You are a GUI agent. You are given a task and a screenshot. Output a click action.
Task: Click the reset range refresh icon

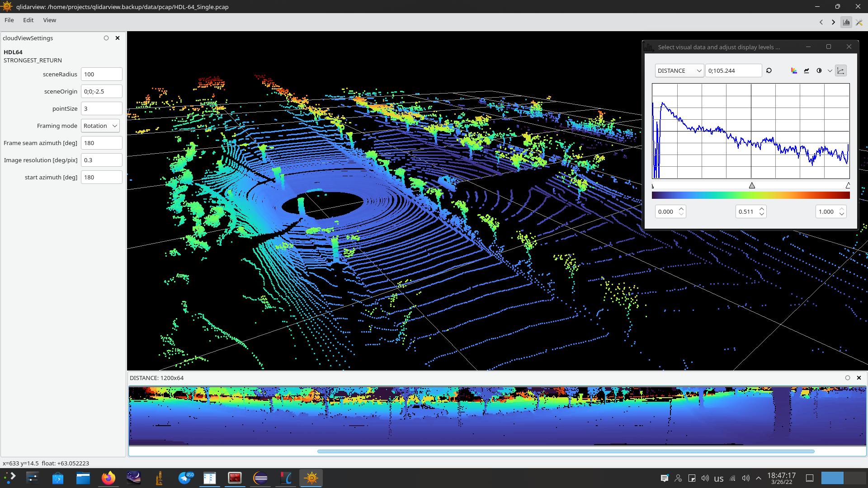pyautogui.click(x=769, y=70)
